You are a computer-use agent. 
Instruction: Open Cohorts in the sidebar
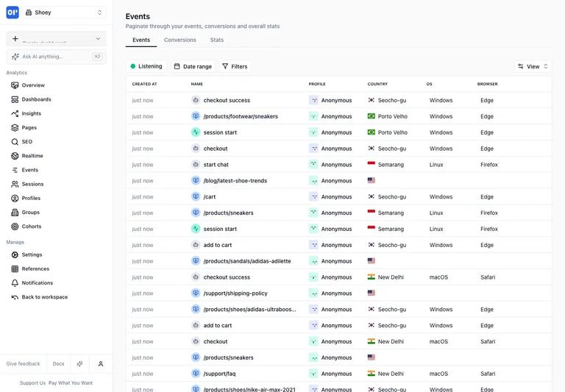tap(32, 227)
